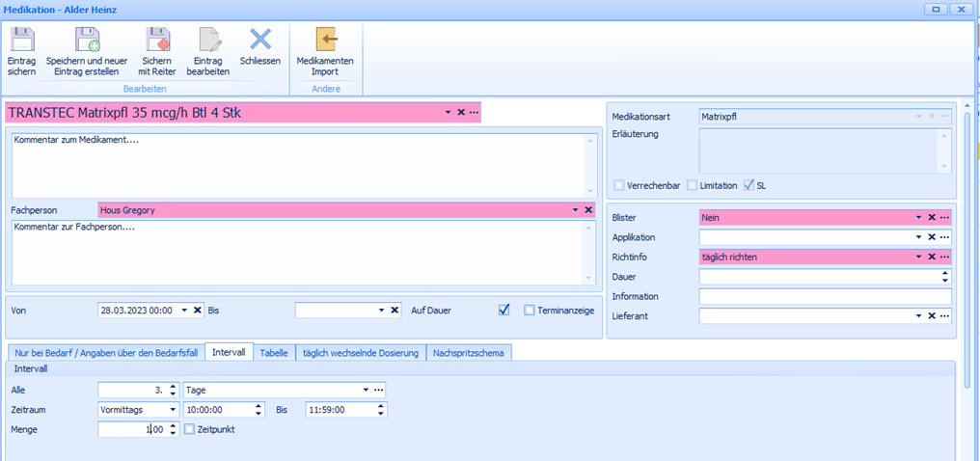
Task: Open Eintrag bearbeiten in the toolbar
Action: 208,41
